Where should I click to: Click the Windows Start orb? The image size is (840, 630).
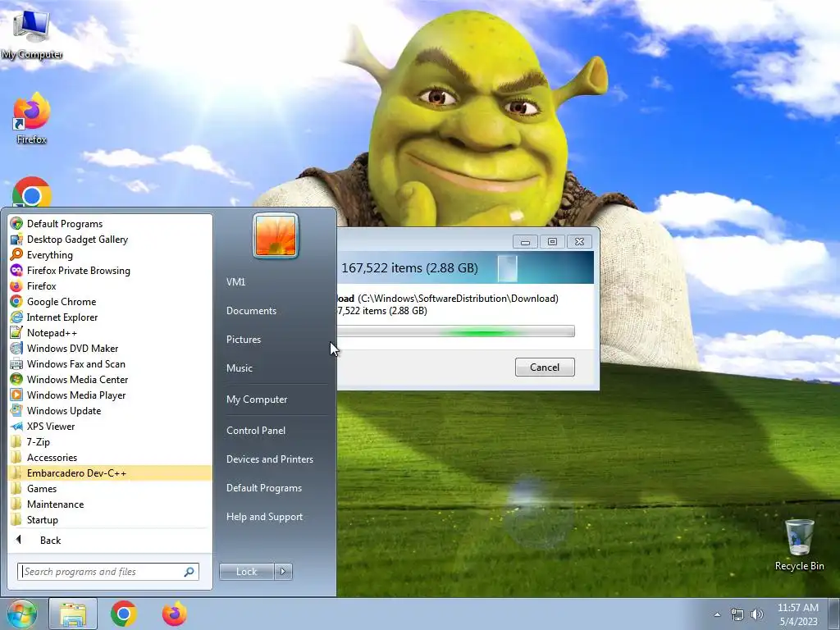[22, 614]
